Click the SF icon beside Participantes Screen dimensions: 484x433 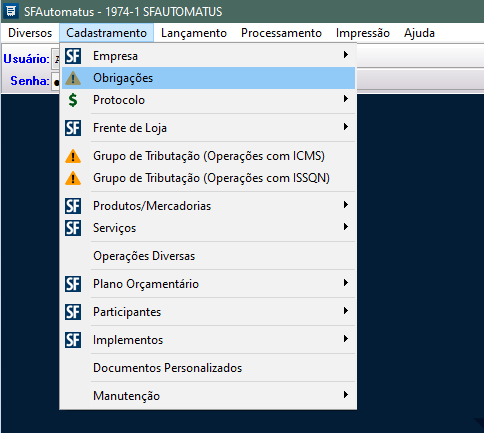point(73,312)
